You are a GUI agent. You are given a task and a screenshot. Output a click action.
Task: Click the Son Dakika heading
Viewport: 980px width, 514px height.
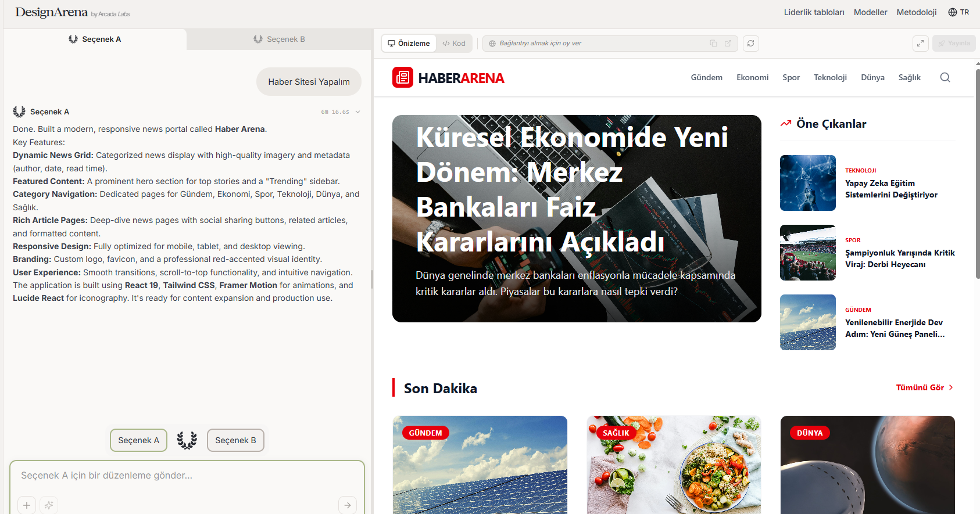coord(440,388)
